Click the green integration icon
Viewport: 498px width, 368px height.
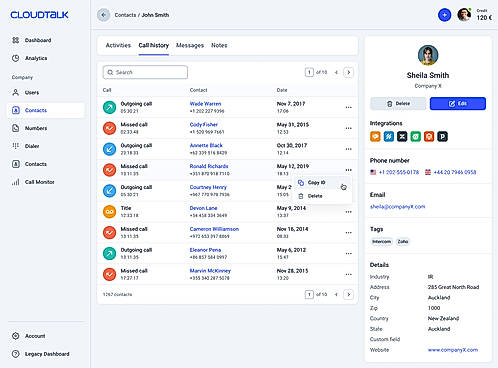click(x=416, y=136)
